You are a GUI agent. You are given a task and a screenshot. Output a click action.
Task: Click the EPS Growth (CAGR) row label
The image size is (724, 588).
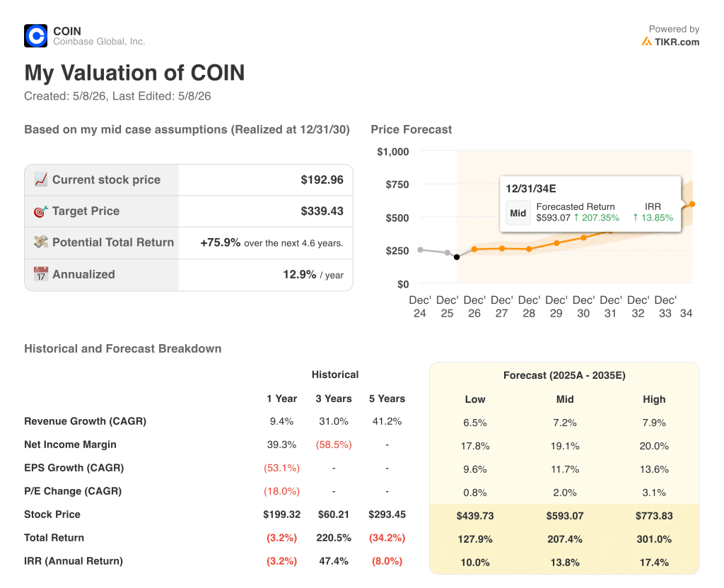[x=74, y=468]
